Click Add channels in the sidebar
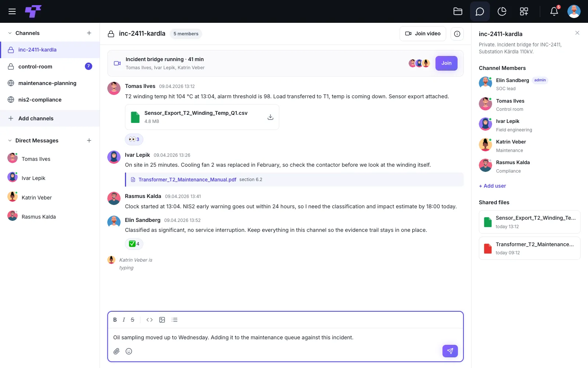The image size is (588, 368). click(x=50, y=118)
